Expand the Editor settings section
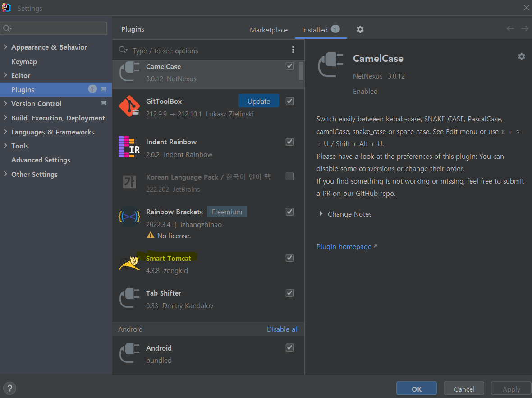Viewport: 532px width, 398px height. [x=5, y=75]
